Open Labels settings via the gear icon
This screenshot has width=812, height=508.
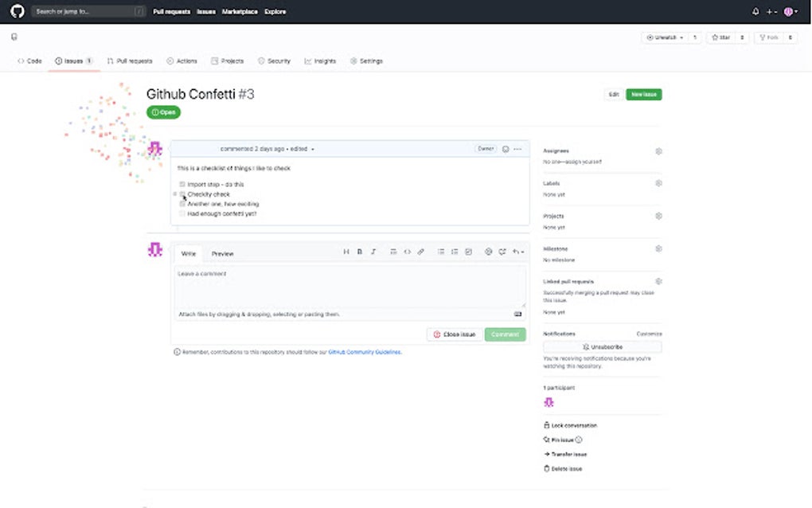[658, 182]
